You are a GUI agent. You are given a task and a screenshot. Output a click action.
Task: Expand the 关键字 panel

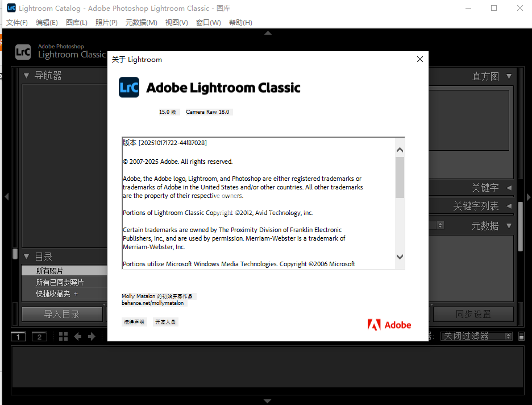(509, 188)
